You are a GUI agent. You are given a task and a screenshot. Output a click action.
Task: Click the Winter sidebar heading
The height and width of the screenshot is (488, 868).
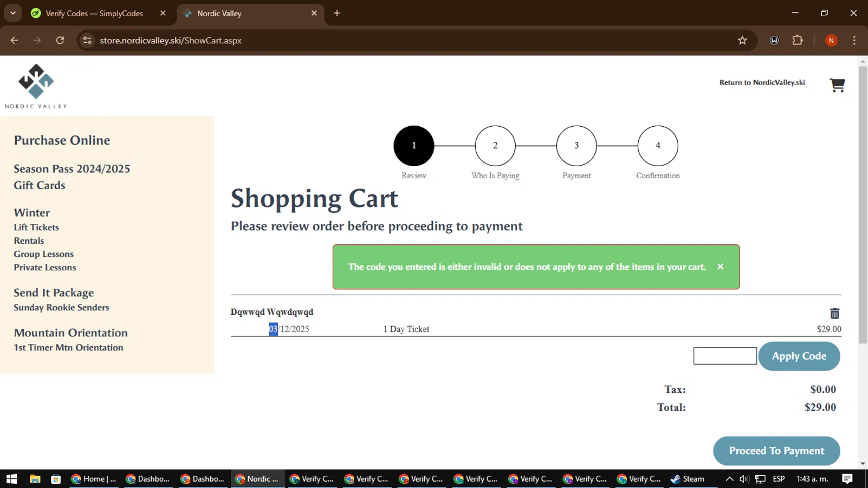[32, 212]
